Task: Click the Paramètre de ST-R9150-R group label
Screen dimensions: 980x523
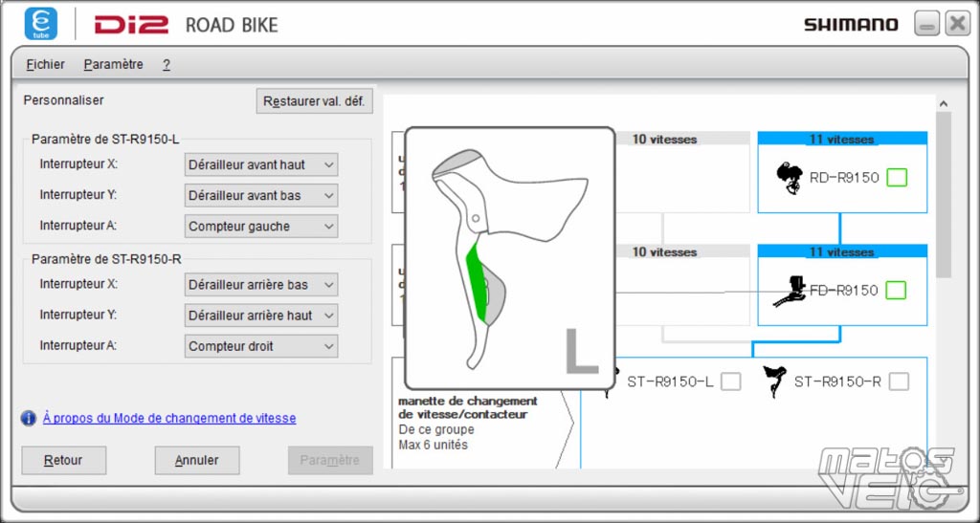Action: (107, 259)
